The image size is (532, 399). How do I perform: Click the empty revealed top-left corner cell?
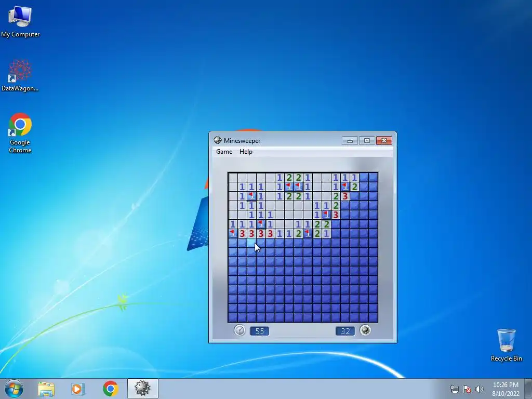point(233,177)
